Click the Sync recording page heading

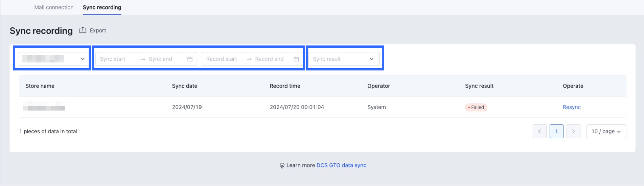tap(41, 31)
